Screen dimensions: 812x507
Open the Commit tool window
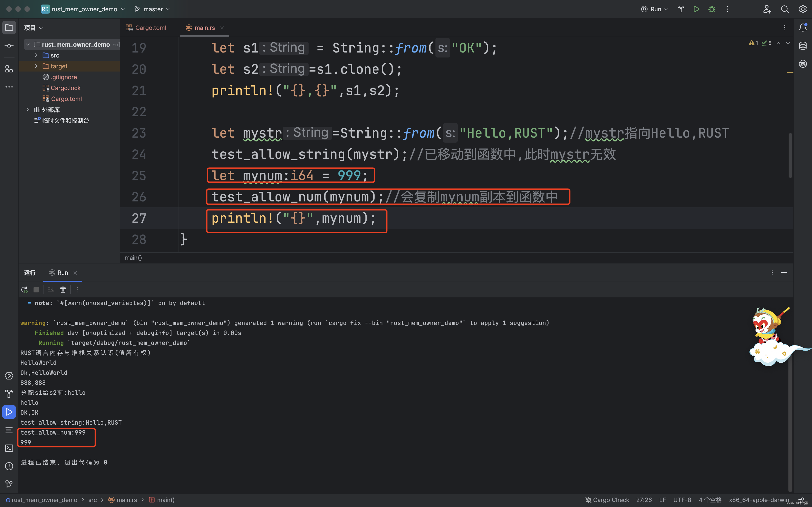[9, 45]
